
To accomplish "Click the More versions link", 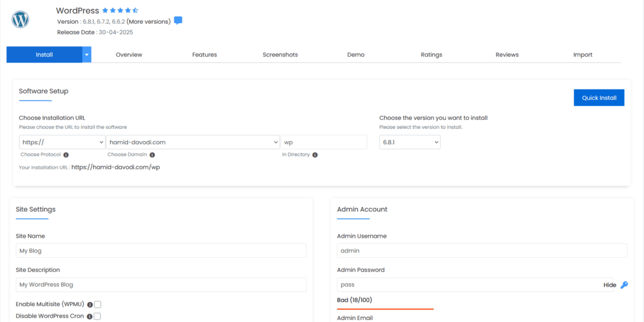I will pos(148,21).
